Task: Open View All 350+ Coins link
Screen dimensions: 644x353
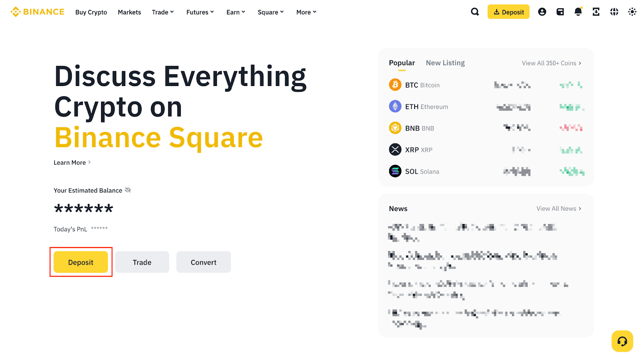Action: 551,63
